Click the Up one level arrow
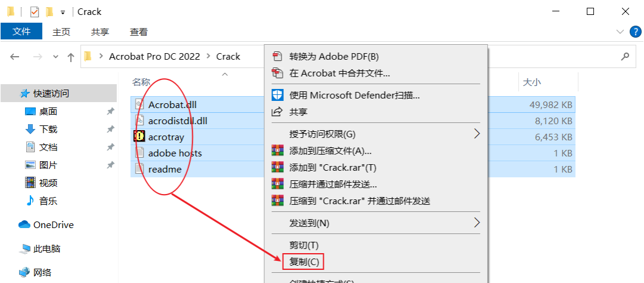644x283 pixels. click(x=70, y=57)
